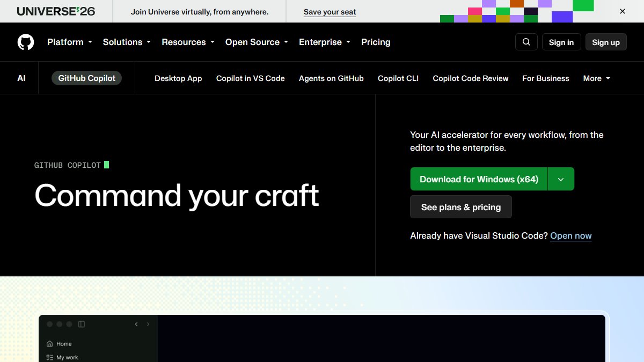This screenshot has width=644, height=362.
Task: Open the For Business tab
Action: point(546,78)
